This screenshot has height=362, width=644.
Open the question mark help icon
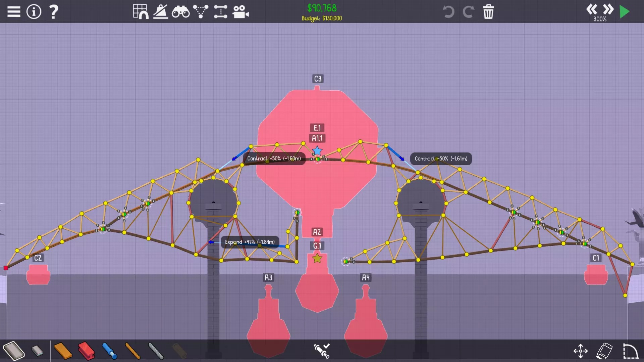[54, 12]
